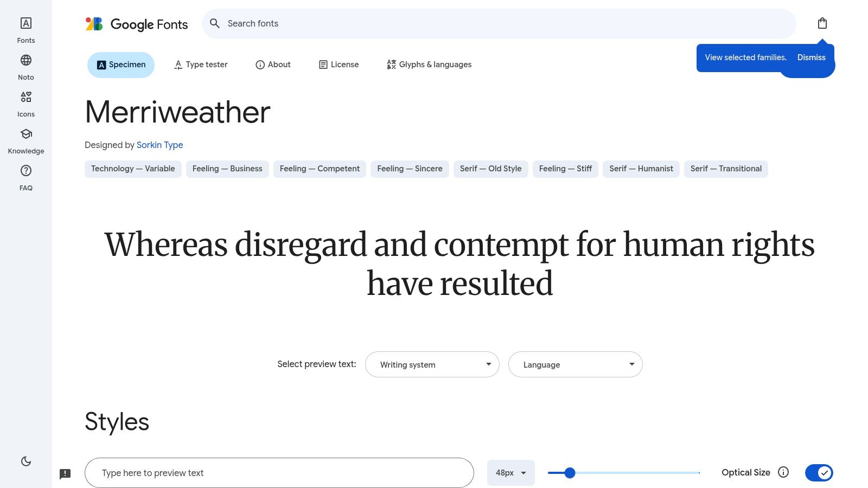
Task: Click the send feedback icon
Action: click(65, 474)
